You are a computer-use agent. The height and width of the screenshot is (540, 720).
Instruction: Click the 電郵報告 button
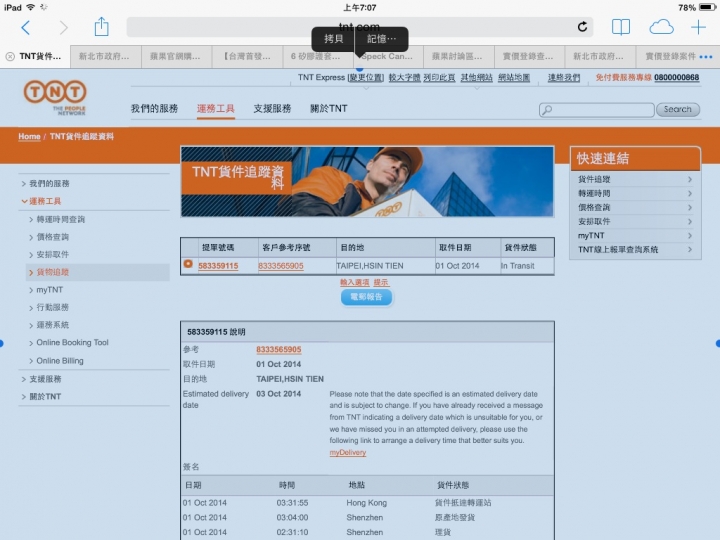(x=366, y=297)
